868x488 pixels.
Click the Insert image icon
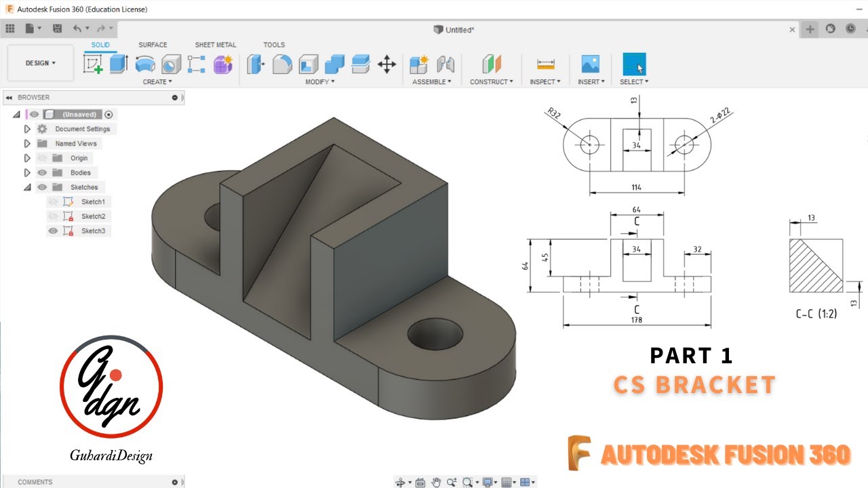point(590,64)
